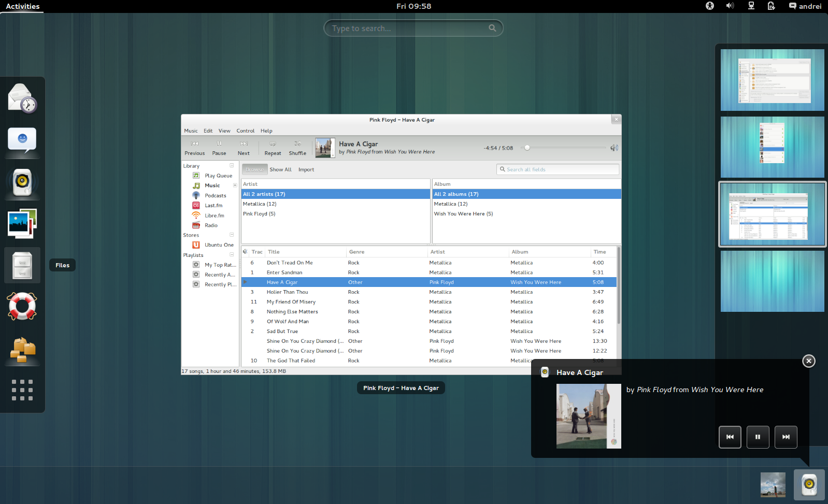Image resolution: width=828 pixels, height=504 pixels.
Task: Skip to Next track in toolbar
Action: 244,148
